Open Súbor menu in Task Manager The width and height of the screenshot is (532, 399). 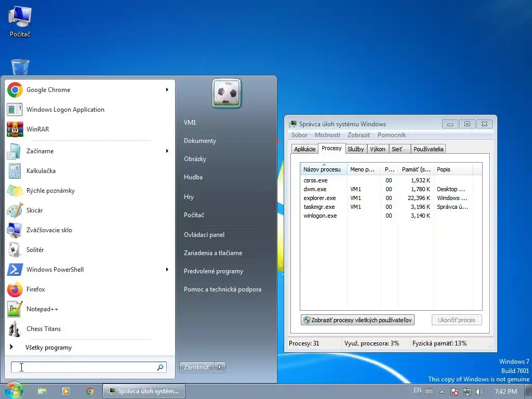(x=300, y=135)
